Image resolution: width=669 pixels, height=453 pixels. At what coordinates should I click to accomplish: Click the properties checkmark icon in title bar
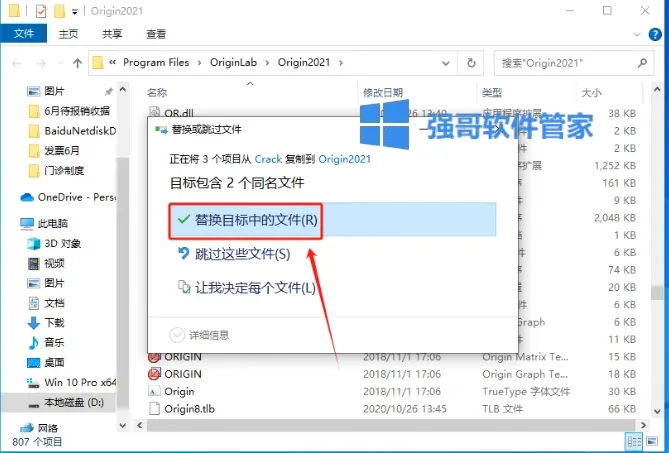[41, 11]
